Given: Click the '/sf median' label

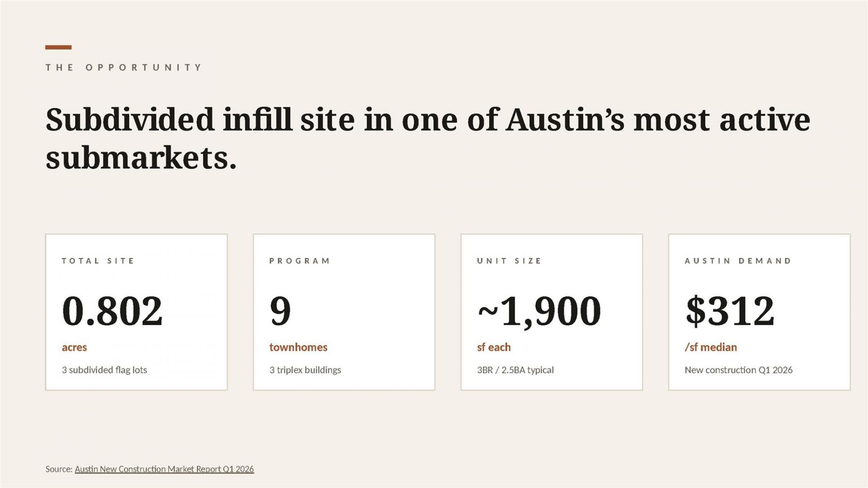Looking at the screenshot, I should coord(711,347).
